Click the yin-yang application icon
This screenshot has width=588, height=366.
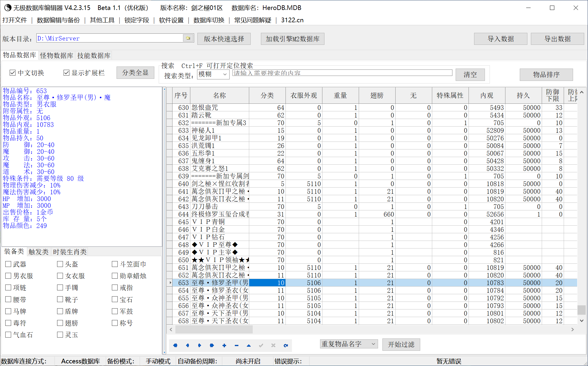[8, 8]
